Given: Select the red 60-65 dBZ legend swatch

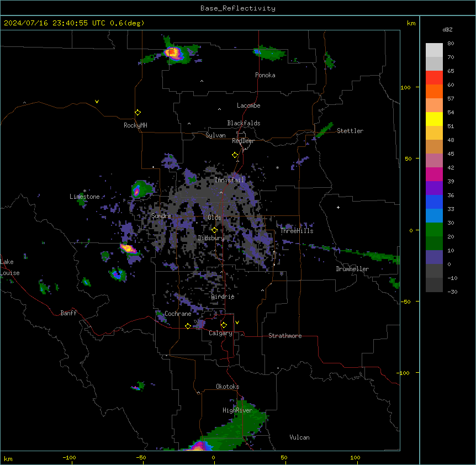Looking at the screenshot, I should pyautogui.click(x=434, y=78).
